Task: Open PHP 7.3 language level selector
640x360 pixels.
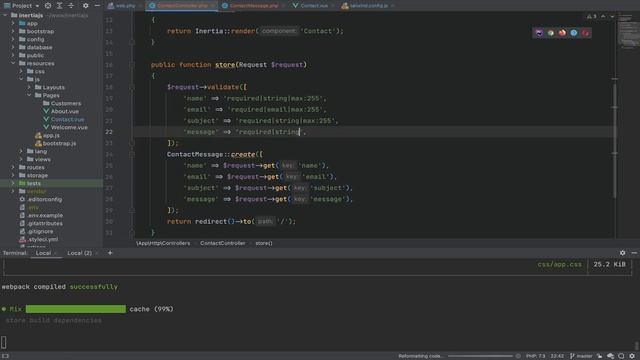Action: click(x=535, y=356)
